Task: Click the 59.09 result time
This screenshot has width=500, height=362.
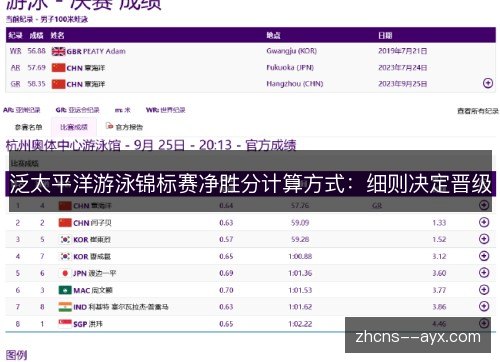Action: point(300,222)
